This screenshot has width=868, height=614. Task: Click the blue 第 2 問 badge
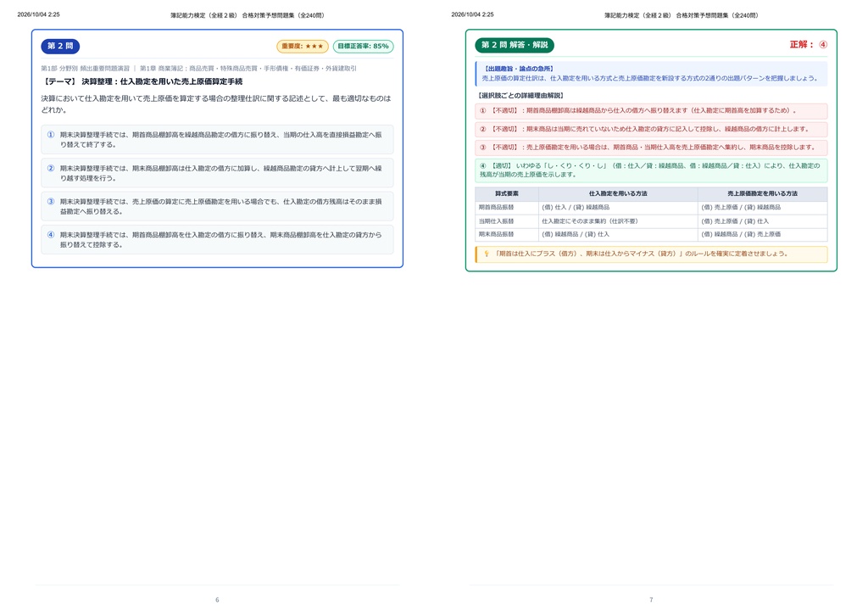click(x=60, y=46)
